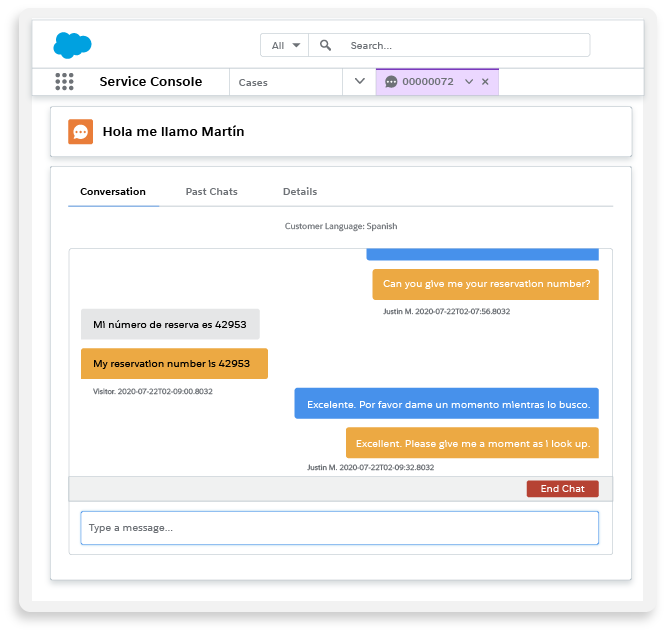The width and height of the screenshot is (668, 634).
Task: Expand the Cases navigation menu chevron
Action: click(x=360, y=82)
